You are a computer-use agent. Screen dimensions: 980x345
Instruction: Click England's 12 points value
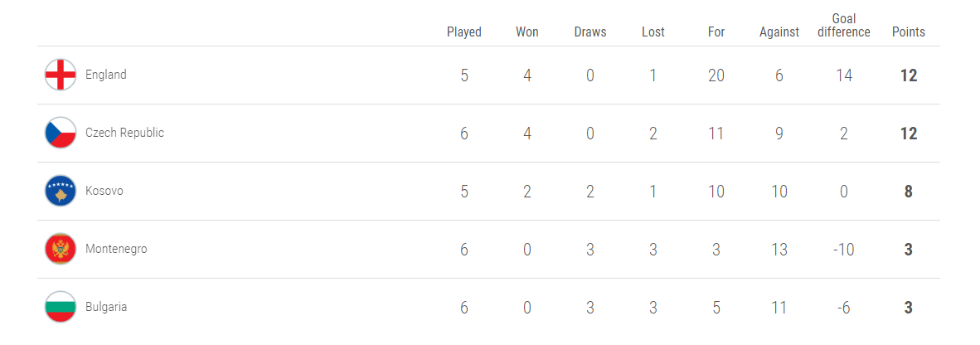(908, 75)
